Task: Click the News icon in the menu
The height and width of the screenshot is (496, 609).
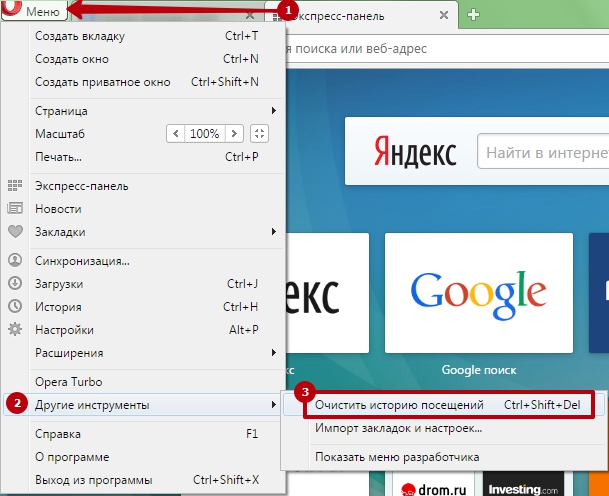Action: (x=15, y=209)
